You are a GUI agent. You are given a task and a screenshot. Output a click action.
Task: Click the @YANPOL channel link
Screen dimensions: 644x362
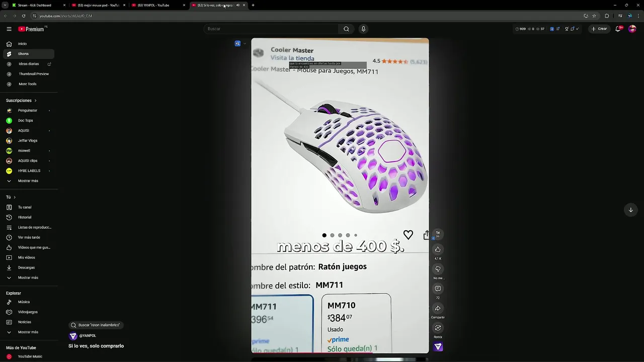(88, 335)
